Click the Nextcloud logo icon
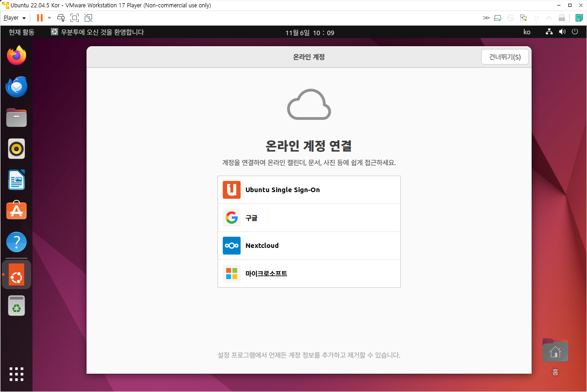 pyautogui.click(x=232, y=246)
